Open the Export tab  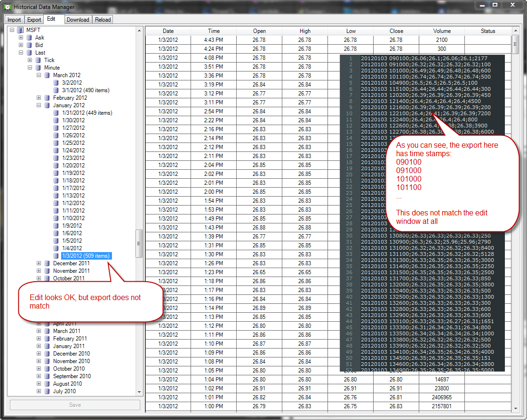(x=34, y=20)
